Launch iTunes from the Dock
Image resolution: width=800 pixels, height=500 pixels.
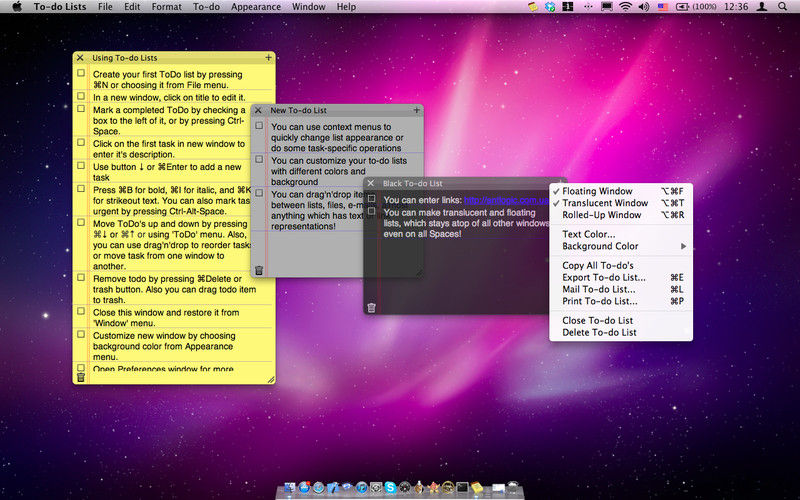[362, 487]
